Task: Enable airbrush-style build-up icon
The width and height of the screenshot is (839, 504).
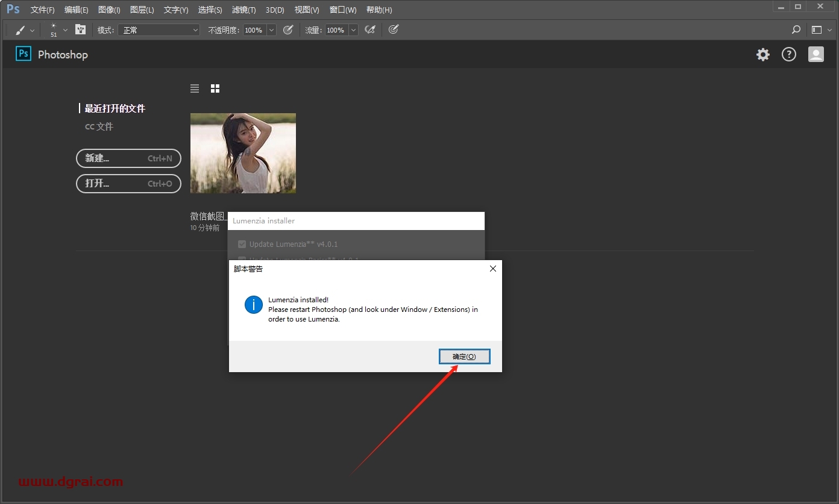Action: (x=371, y=30)
